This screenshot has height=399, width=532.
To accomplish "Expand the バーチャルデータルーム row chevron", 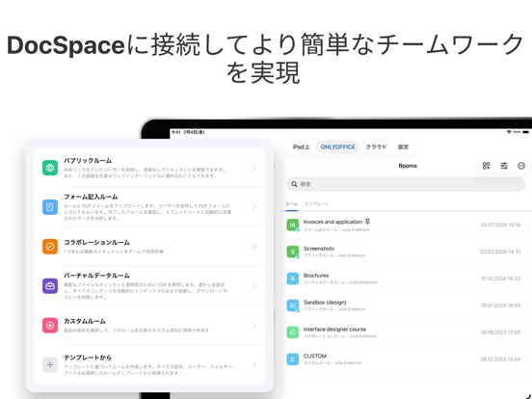I will point(254,286).
